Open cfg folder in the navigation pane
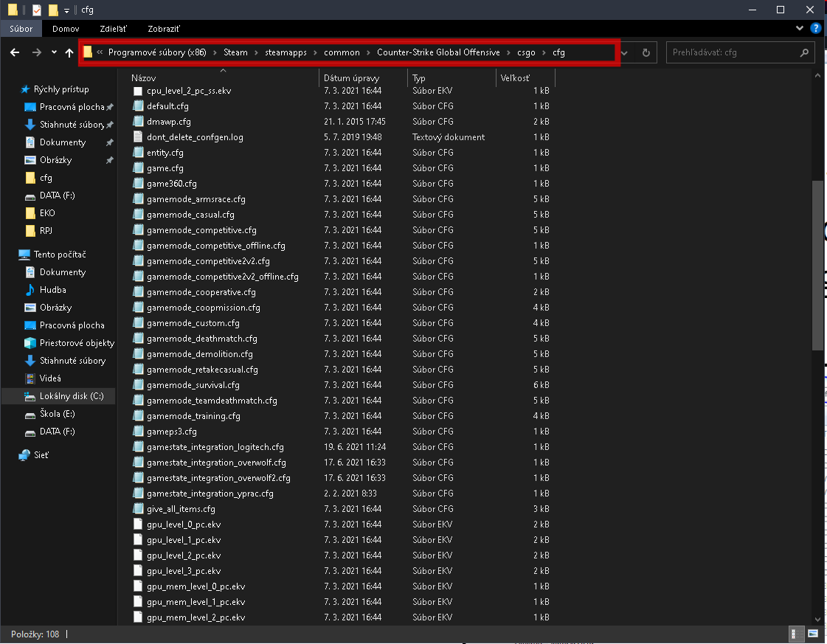Viewport: 827px width, 644px height. [46, 178]
